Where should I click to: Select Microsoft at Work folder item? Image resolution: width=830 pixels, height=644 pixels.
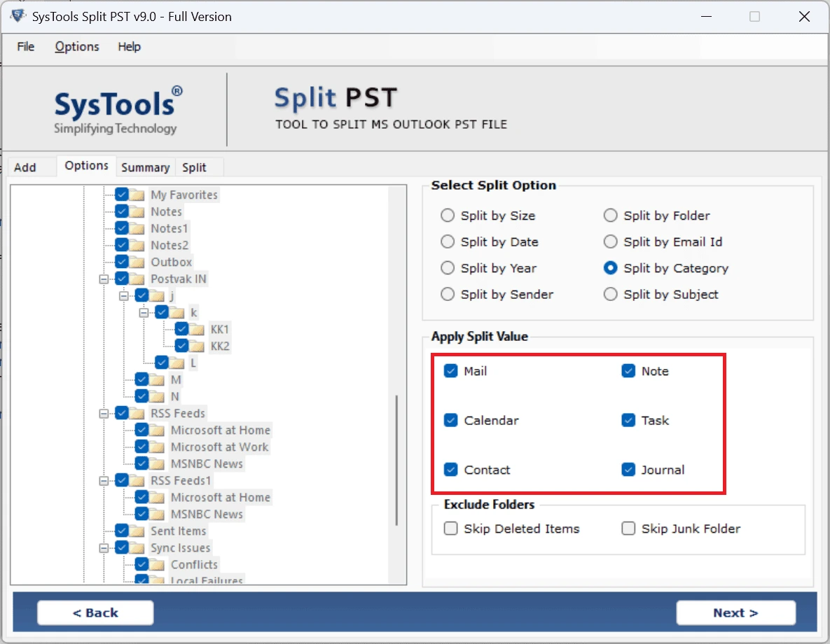(x=219, y=447)
